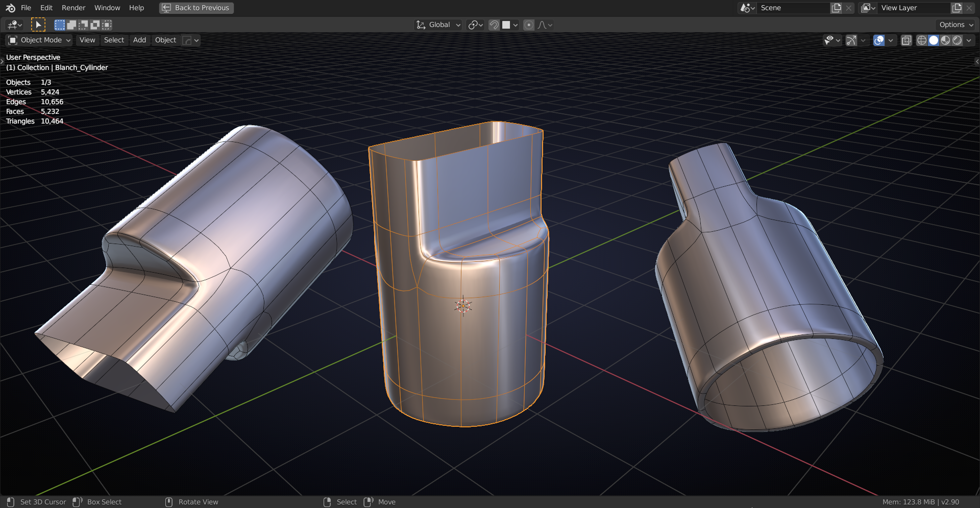Toggle proportional editing for objects

tap(529, 25)
